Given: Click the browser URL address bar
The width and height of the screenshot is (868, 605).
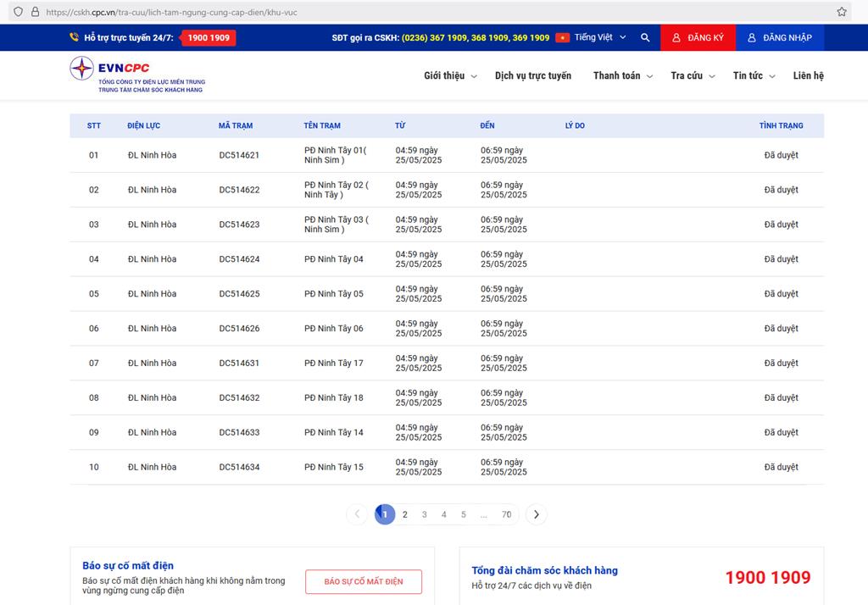Looking at the screenshot, I should point(424,12).
